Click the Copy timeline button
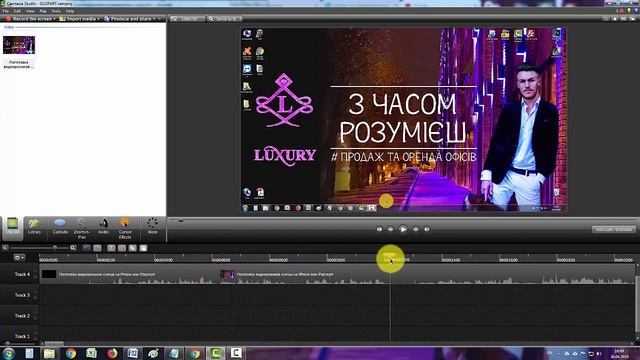The height and width of the screenshot is (360, 640). pyautogui.click(x=133, y=248)
